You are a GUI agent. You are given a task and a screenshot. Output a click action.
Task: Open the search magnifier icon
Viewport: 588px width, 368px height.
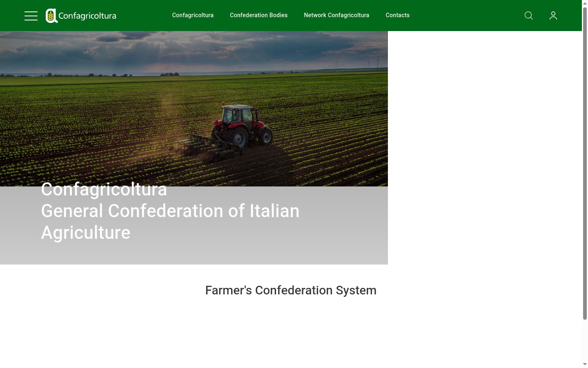529,16
